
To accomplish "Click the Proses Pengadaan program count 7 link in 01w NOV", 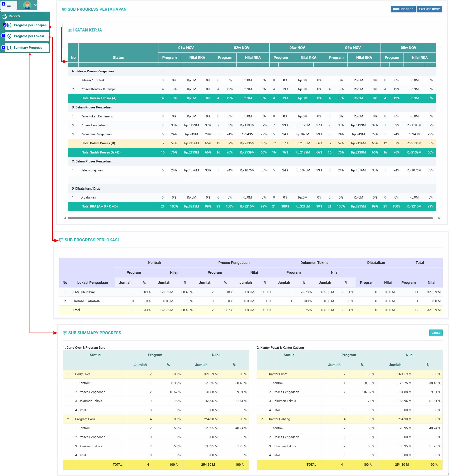I will point(162,125).
